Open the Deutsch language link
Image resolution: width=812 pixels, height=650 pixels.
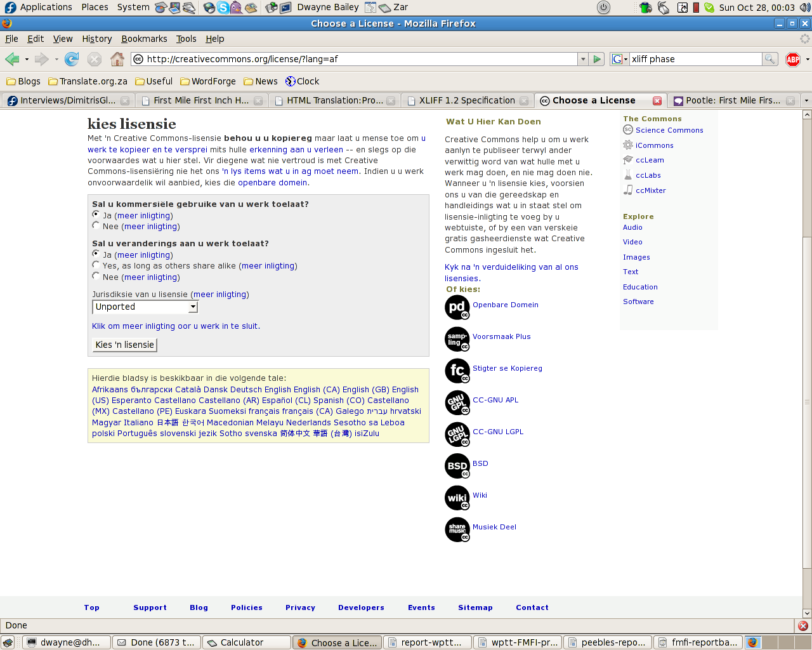pos(246,390)
